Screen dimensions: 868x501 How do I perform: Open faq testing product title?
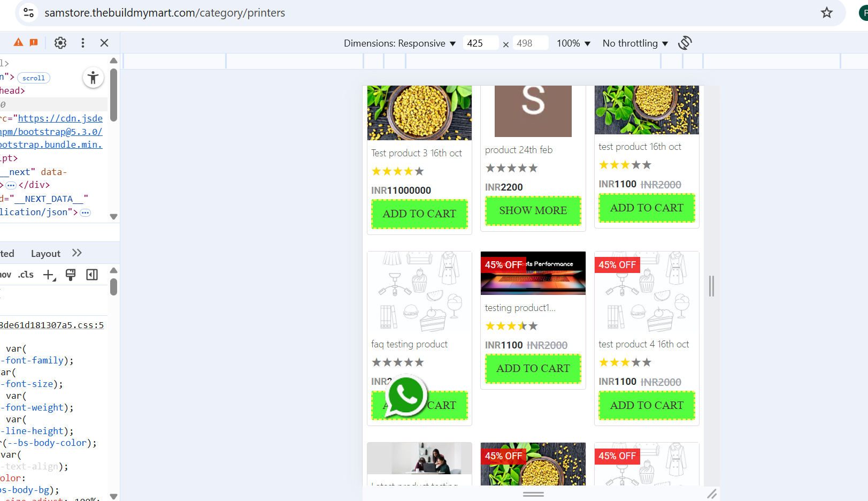(x=410, y=344)
